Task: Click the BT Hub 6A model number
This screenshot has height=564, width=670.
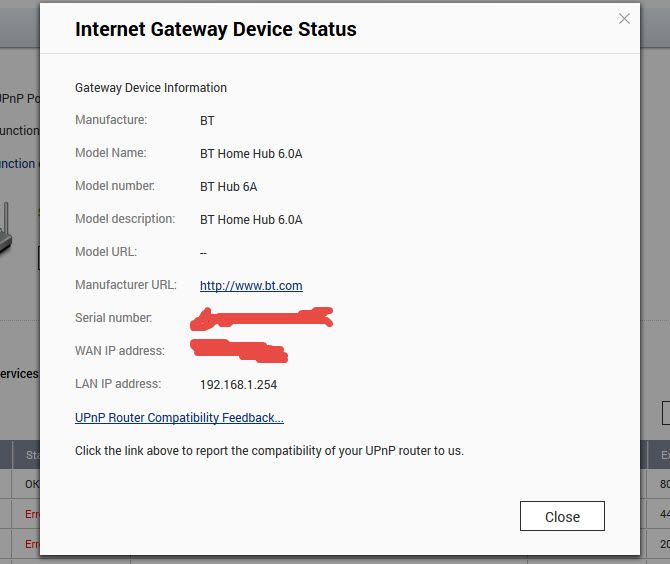Action: (229, 187)
